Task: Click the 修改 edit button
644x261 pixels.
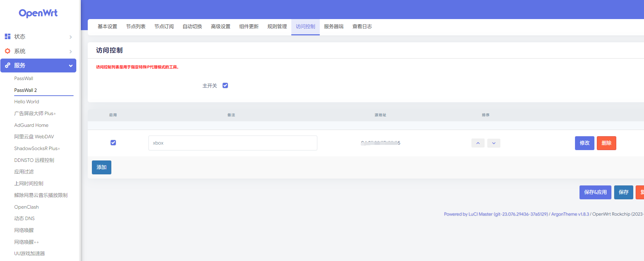Action: pyautogui.click(x=584, y=143)
